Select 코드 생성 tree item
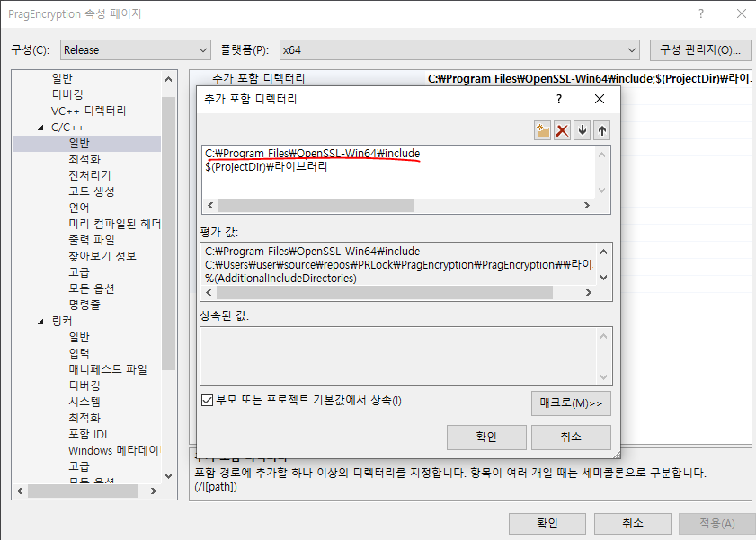Viewport: 756px width, 540px height. pos(92,191)
